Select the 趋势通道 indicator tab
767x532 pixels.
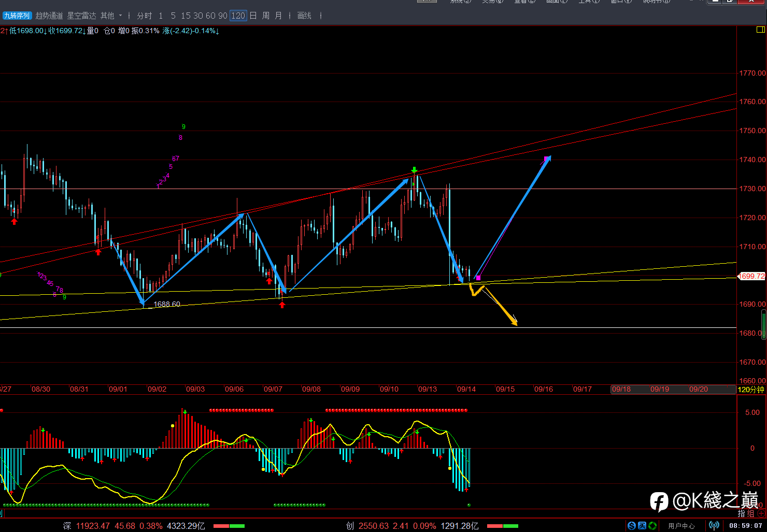coord(49,16)
